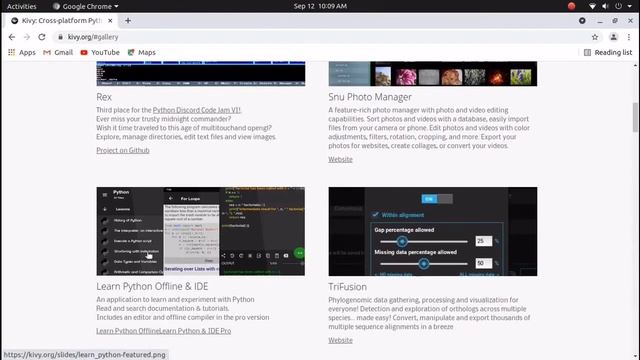Open the Gmail bookmark
640x360 pixels.
click(x=58, y=52)
